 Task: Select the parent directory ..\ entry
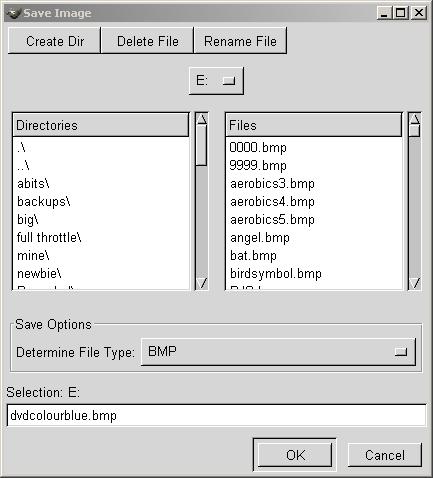pyautogui.click(x=23, y=166)
